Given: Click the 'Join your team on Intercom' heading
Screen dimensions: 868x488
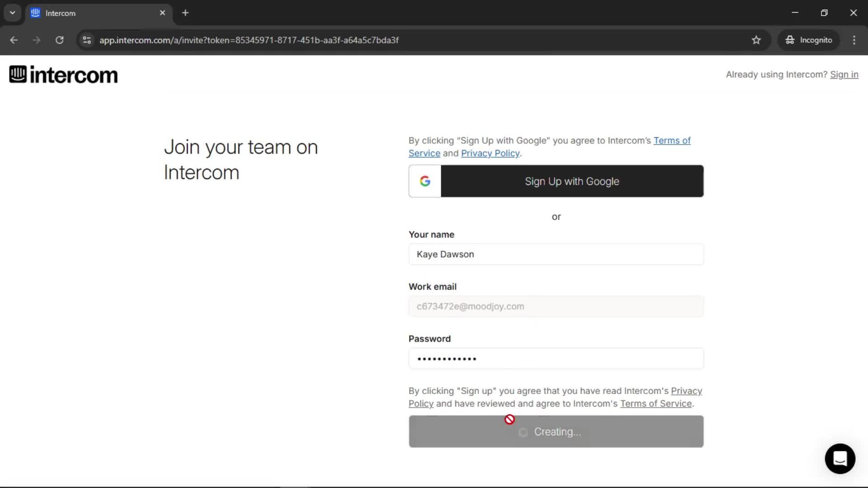Looking at the screenshot, I should tap(241, 160).
